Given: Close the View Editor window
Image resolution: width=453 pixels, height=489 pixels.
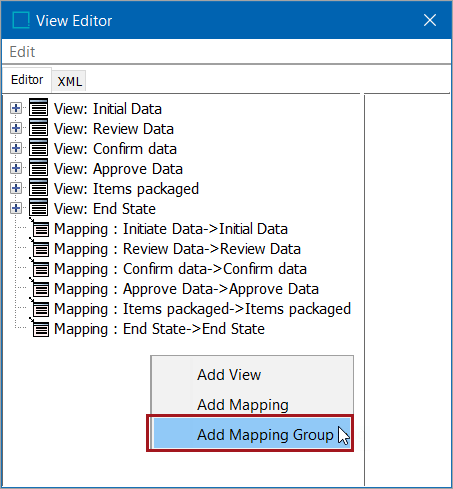Looking at the screenshot, I should pos(430,20).
